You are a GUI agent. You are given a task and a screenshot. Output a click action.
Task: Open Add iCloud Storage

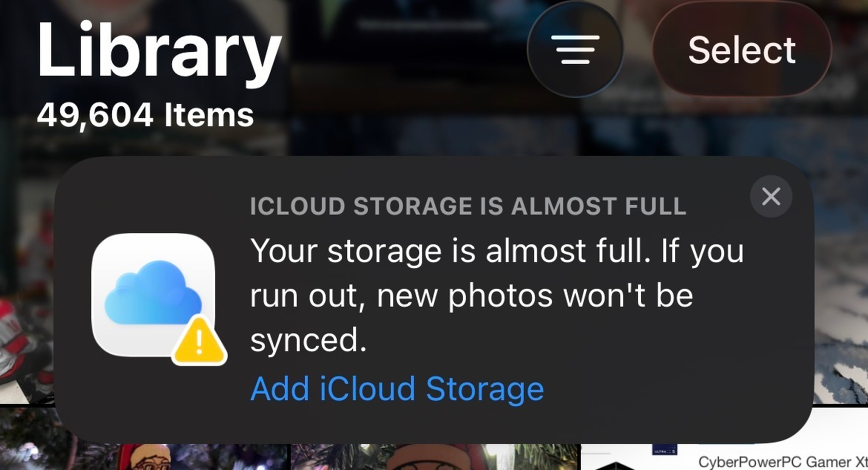[397, 388]
